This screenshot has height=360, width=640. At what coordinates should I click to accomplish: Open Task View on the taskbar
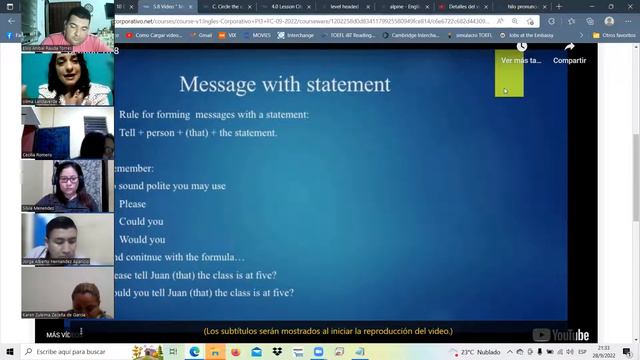pyautogui.click(x=173, y=351)
